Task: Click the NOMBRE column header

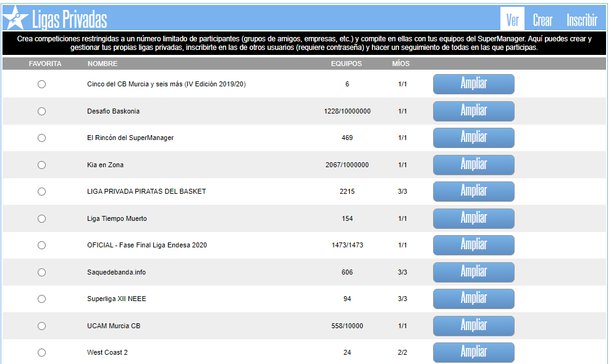Action: [x=103, y=64]
